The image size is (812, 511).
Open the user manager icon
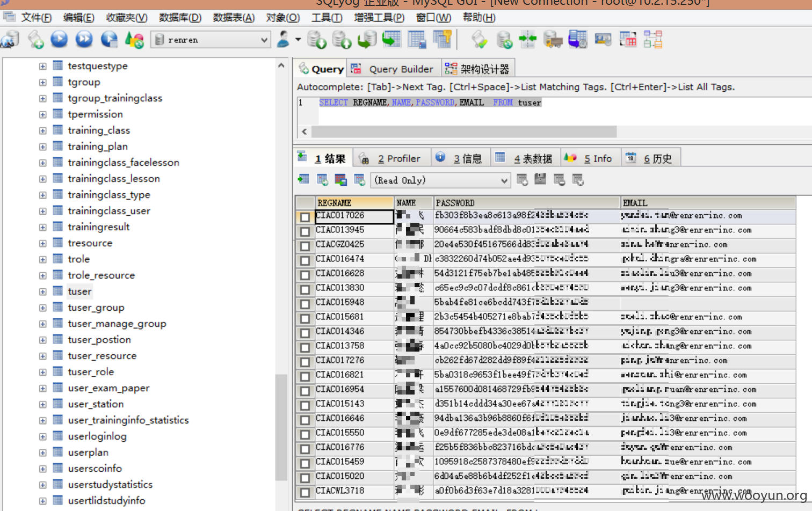coord(283,40)
